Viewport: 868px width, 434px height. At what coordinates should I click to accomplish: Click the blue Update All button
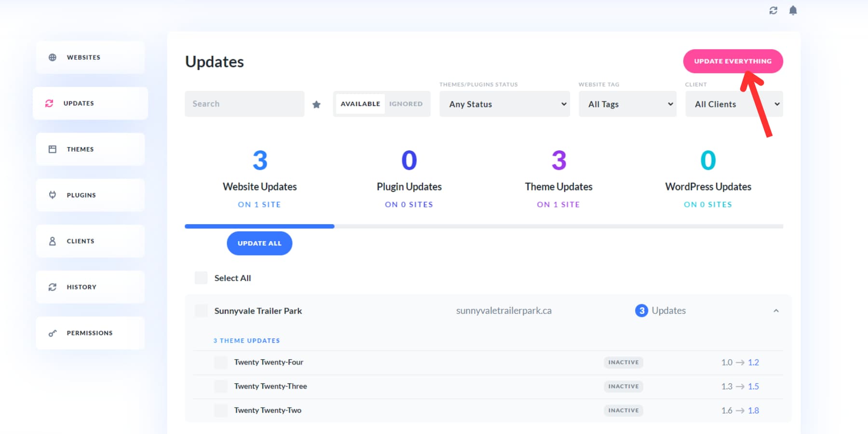[x=259, y=244]
